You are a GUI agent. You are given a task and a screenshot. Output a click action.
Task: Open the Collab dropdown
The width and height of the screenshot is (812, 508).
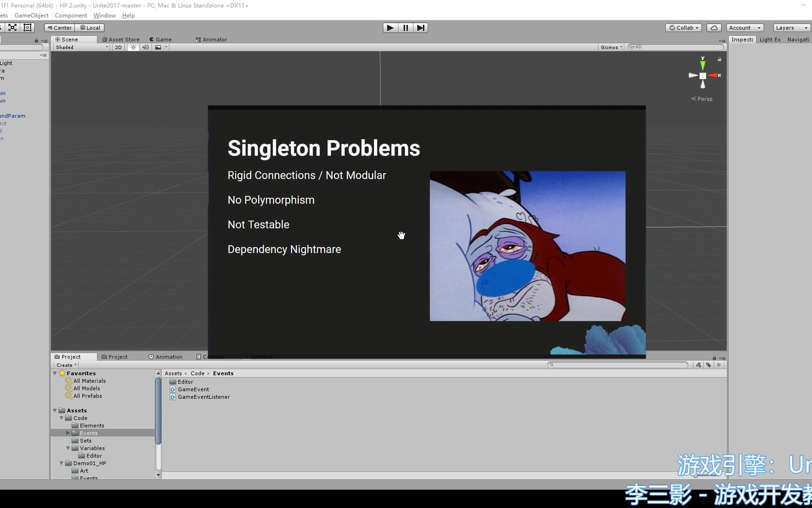[684, 28]
